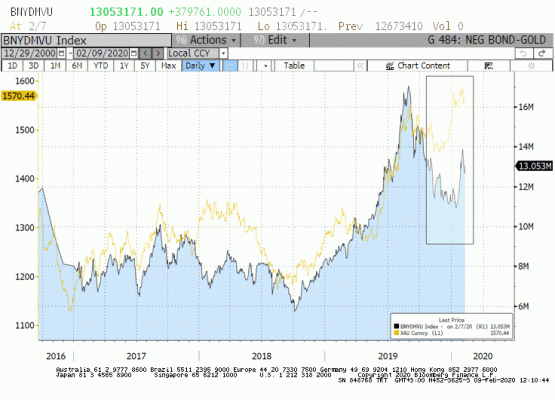Click the BNYDMVU ticker at top left
The height and width of the screenshot is (400, 555).
pyautogui.click(x=31, y=12)
